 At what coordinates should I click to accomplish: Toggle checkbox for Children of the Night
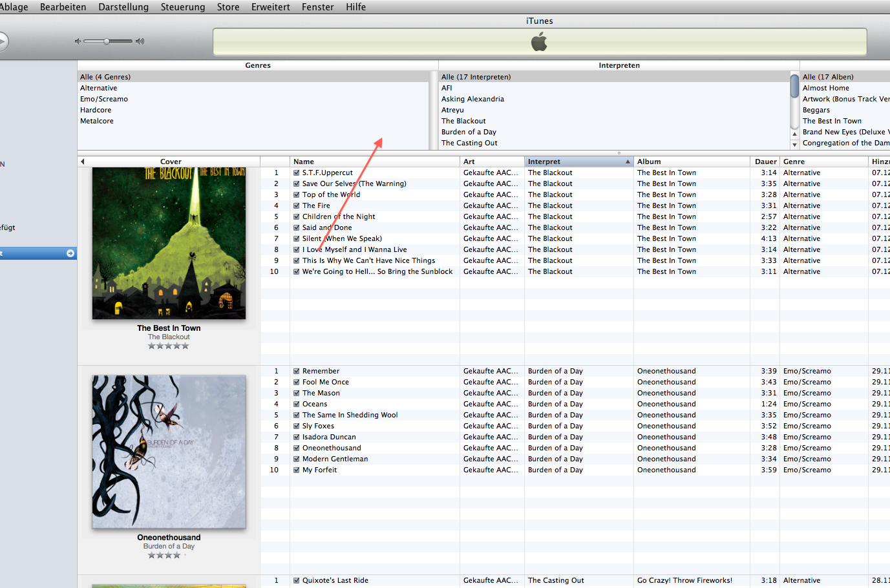[296, 217]
